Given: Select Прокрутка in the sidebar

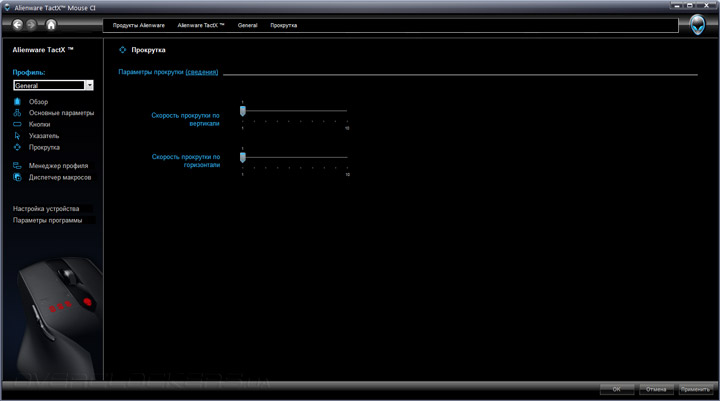Looking at the screenshot, I should pyautogui.click(x=44, y=147).
